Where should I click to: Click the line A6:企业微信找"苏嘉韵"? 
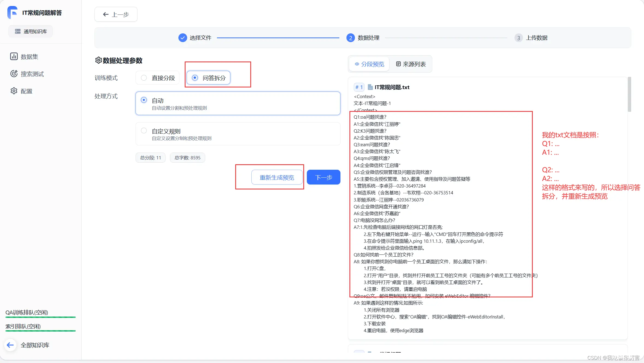coord(377,213)
